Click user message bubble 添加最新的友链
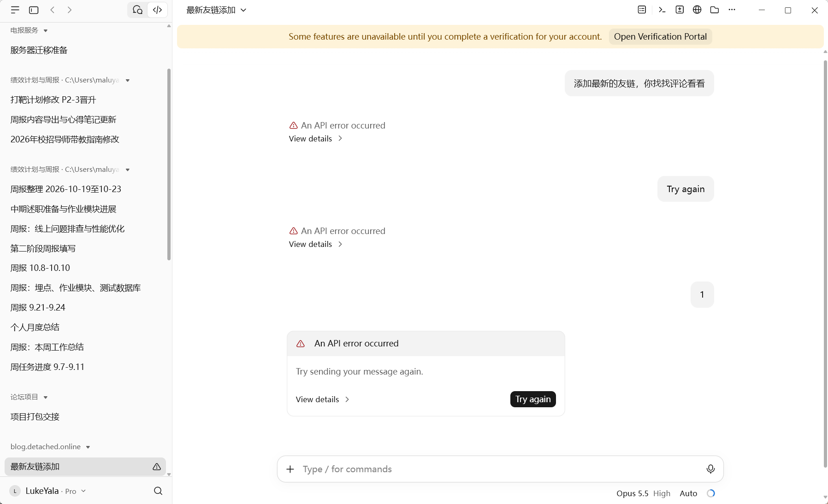The height and width of the screenshot is (504, 828). [639, 83]
